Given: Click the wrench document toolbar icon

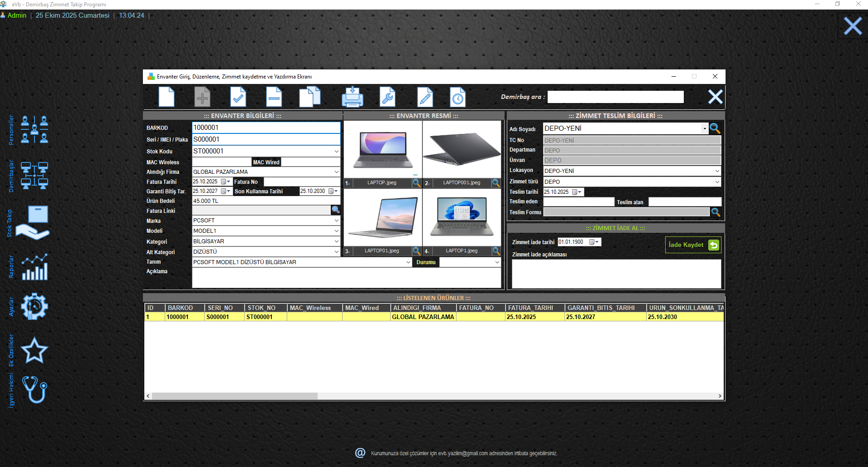Looking at the screenshot, I should point(387,97).
